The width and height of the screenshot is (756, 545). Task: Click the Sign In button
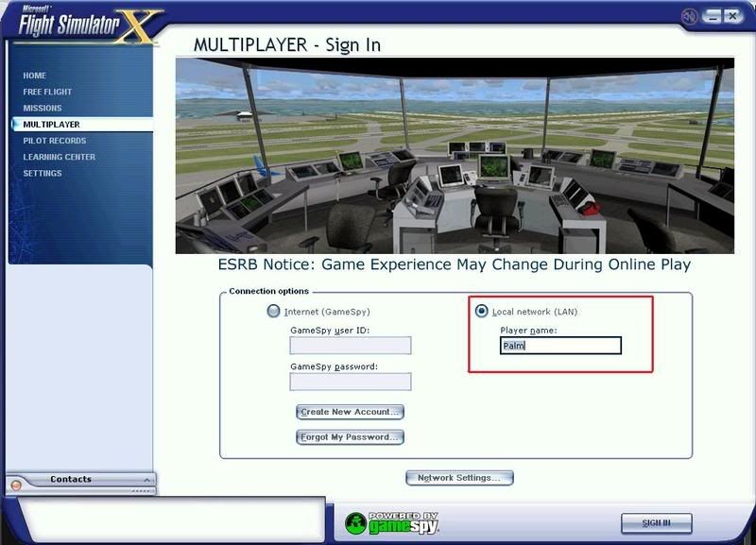656,523
